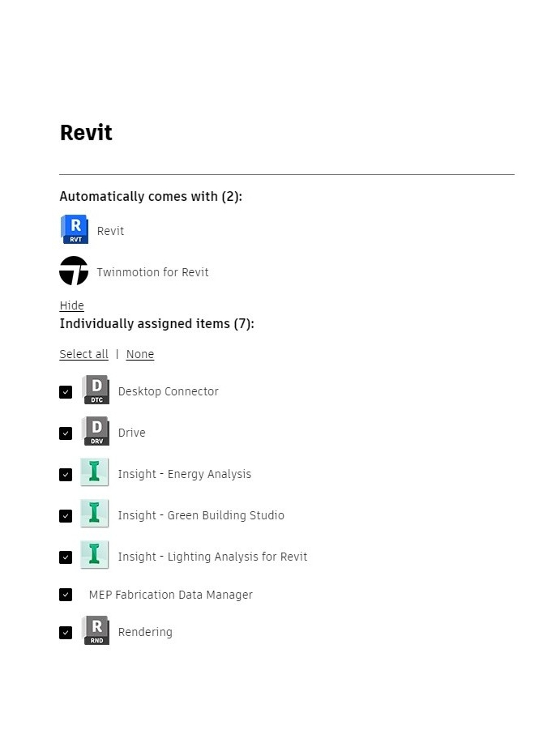Toggle the Insight - Green Building Studio checkbox

coord(66,516)
